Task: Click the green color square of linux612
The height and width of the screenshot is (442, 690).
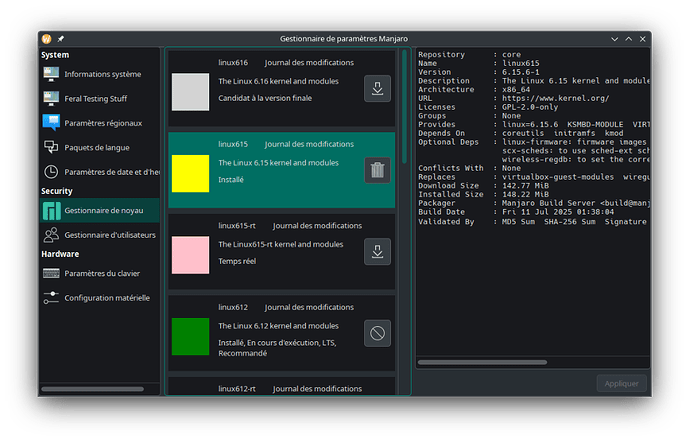Action: click(x=190, y=336)
